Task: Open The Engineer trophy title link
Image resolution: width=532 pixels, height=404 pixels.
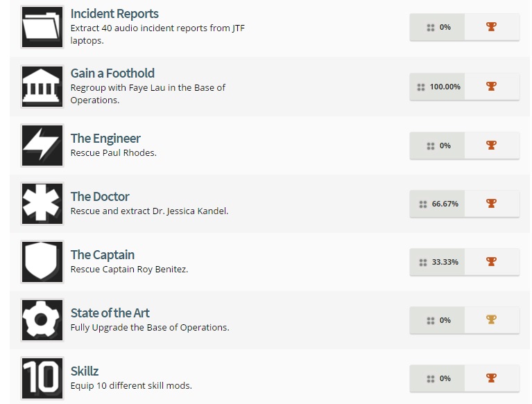Action: [x=105, y=139]
